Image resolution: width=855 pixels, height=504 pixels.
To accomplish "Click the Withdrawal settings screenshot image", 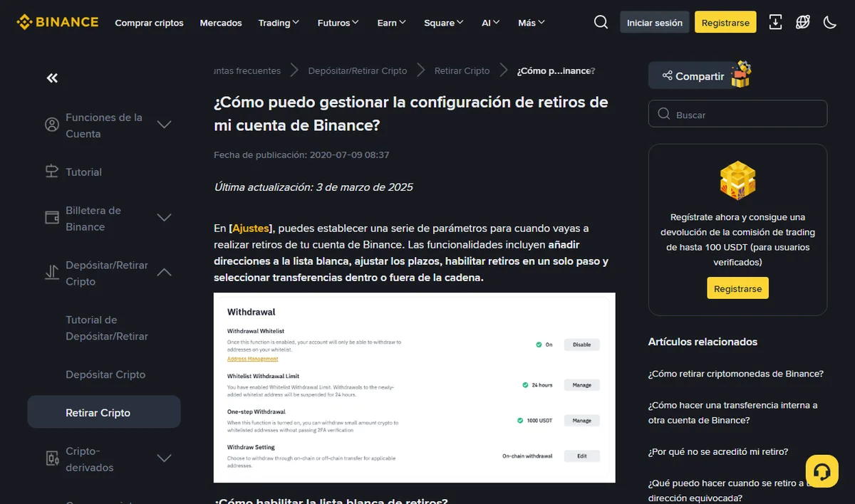I will 415,387.
